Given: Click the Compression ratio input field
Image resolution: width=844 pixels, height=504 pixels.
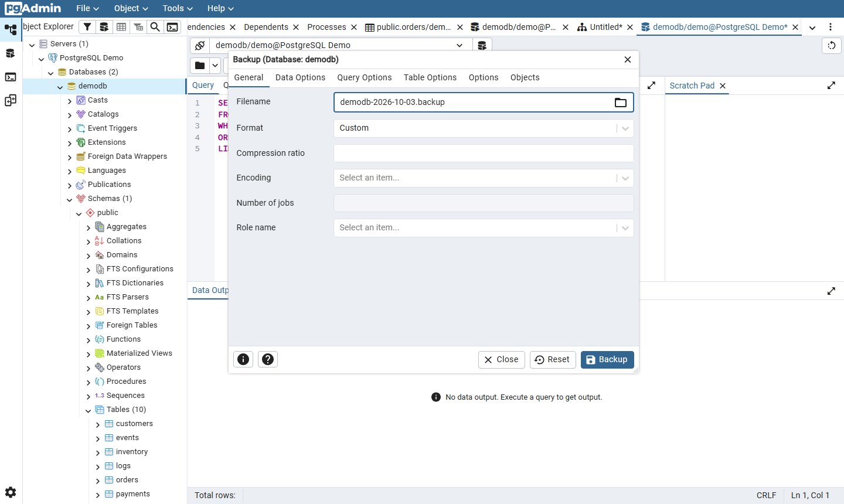Looking at the screenshot, I should (484, 153).
